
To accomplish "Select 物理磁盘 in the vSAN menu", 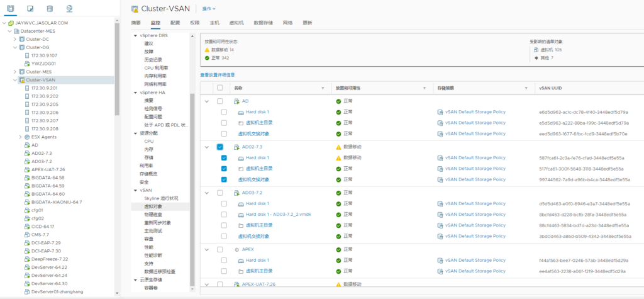I will [153, 214].
